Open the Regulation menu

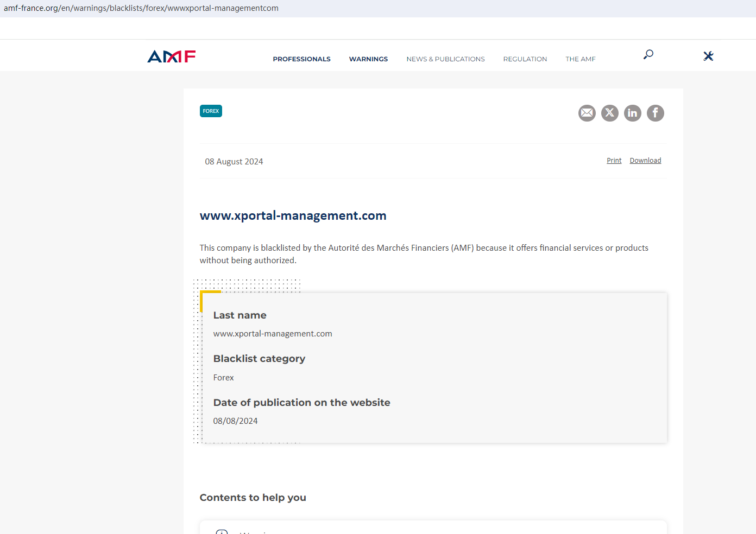coord(525,59)
